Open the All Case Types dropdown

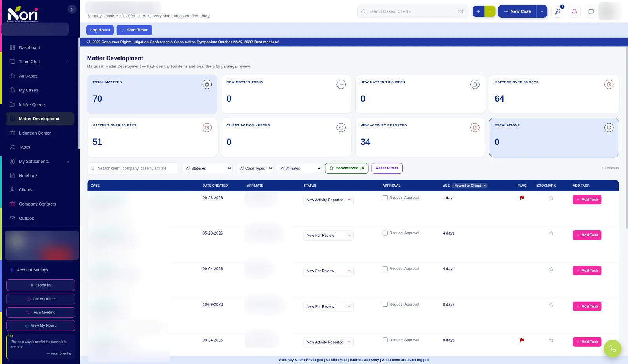tap(255, 169)
